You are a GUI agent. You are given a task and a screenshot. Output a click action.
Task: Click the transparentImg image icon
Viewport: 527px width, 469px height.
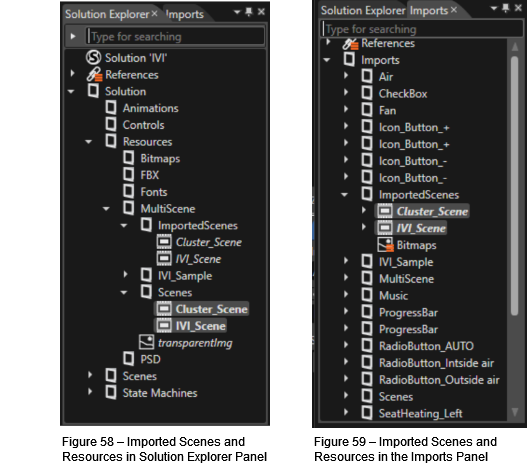[147, 342]
